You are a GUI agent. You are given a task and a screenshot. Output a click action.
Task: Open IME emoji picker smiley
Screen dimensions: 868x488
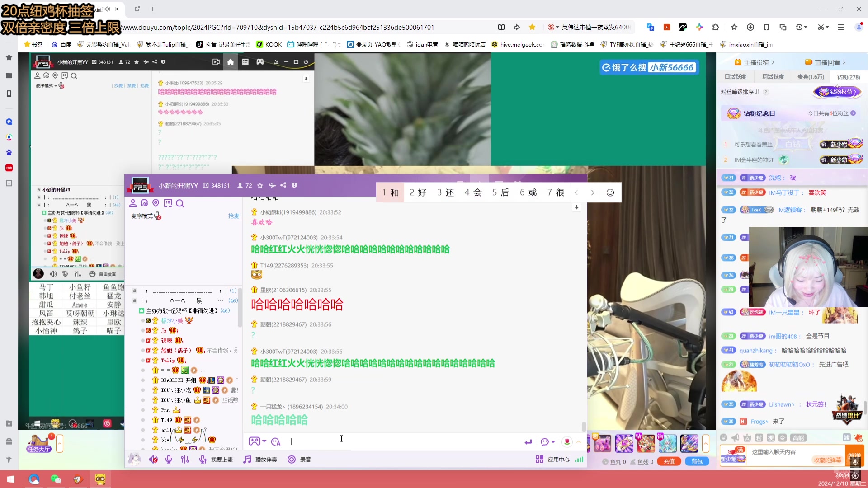[610, 192]
